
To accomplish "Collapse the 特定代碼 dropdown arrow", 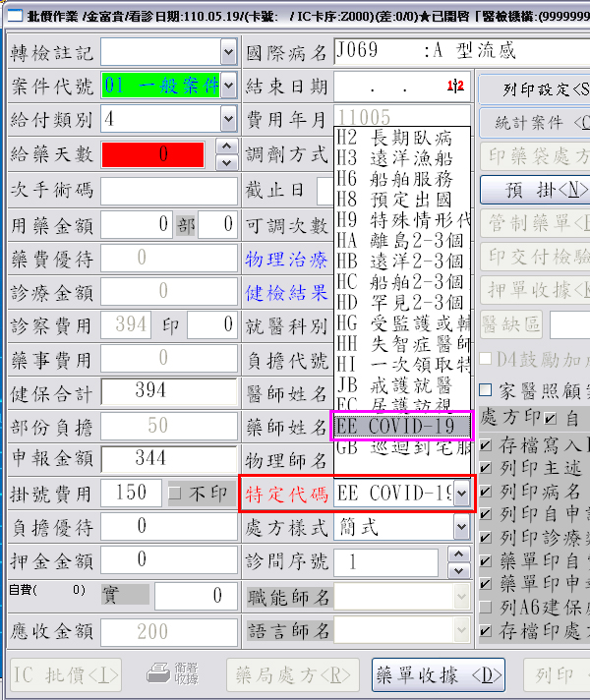I will (462, 494).
